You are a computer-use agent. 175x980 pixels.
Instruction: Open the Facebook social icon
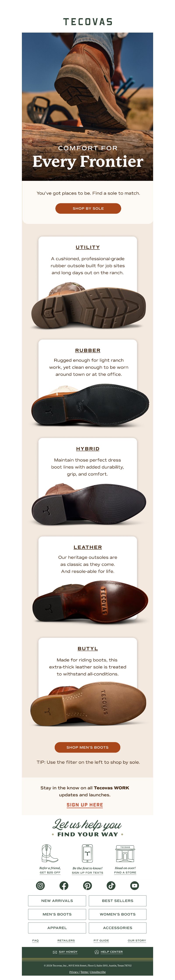point(64,885)
